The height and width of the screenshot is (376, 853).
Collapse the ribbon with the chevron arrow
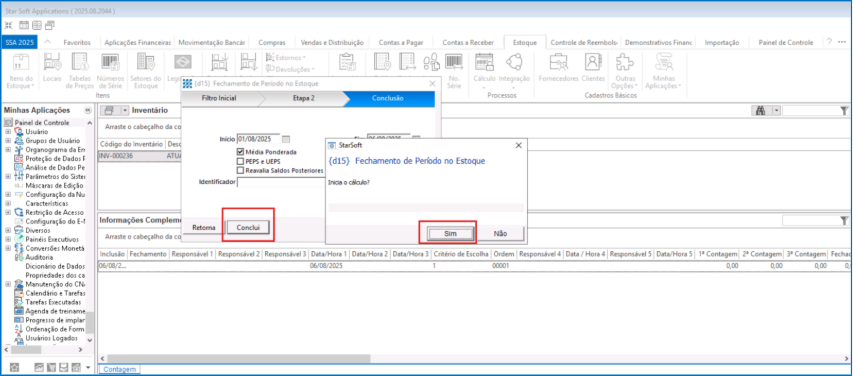(47, 42)
